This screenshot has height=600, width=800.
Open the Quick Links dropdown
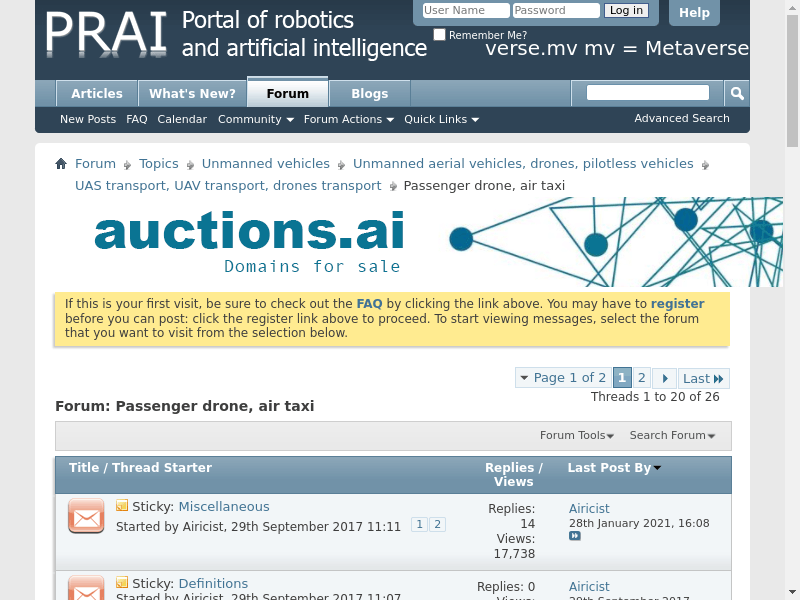pos(441,119)
